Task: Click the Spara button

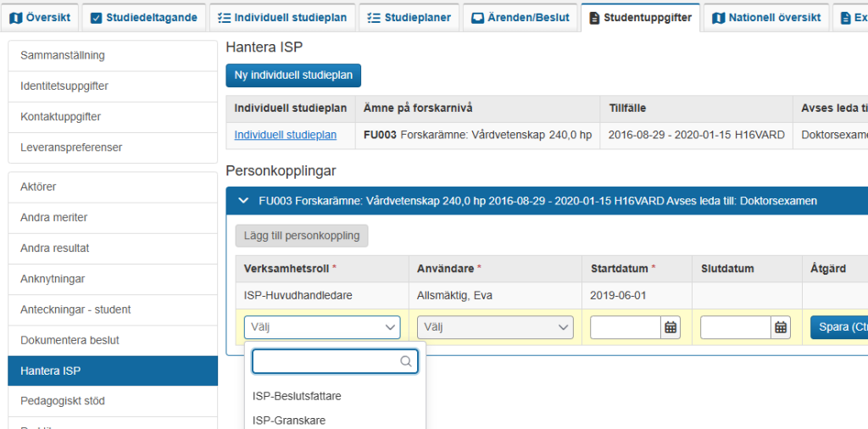Action: (839, 328)
